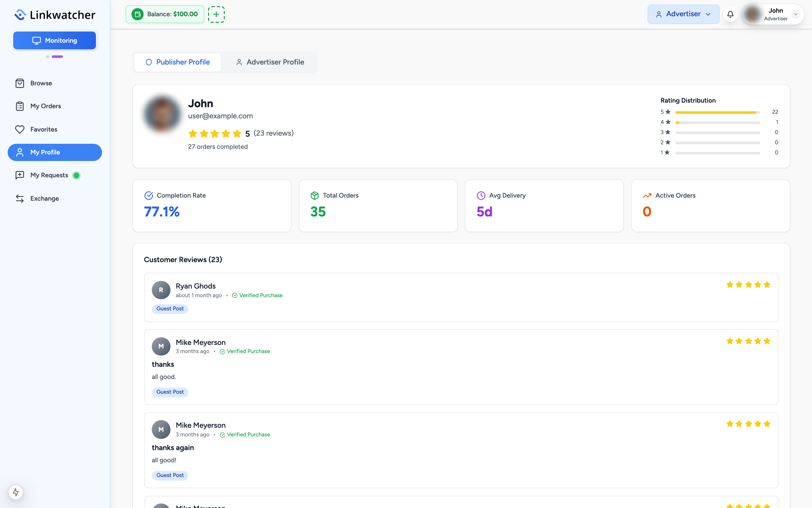The height and width of the screenshot is (508, 812).
Task: Click the Exchange arrows icon
Action: coord(20,199)
